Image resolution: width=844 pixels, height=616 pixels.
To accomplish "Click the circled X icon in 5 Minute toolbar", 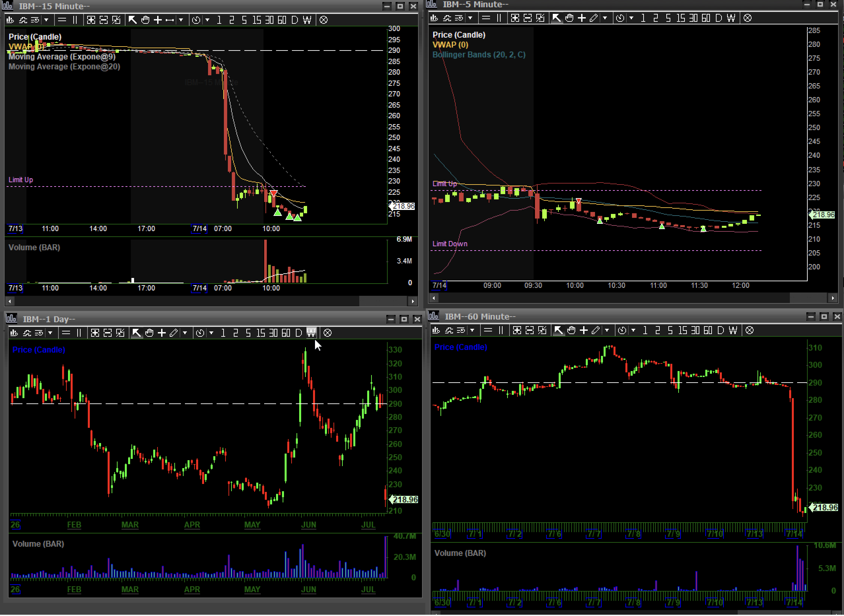I will coord(747,18).
